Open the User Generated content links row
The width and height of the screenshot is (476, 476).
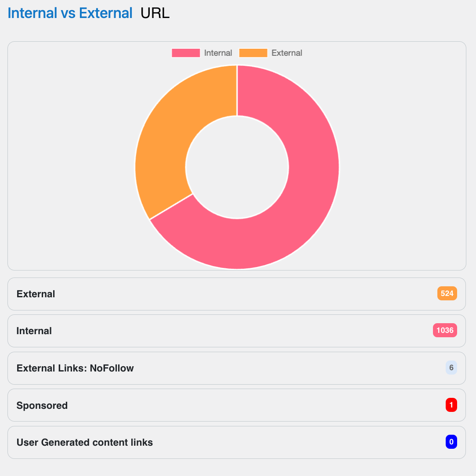(x=237, y=442)
